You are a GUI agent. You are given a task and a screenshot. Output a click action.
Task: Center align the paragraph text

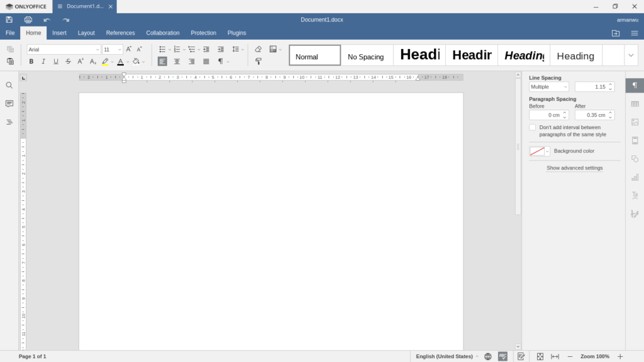(177, 62)
